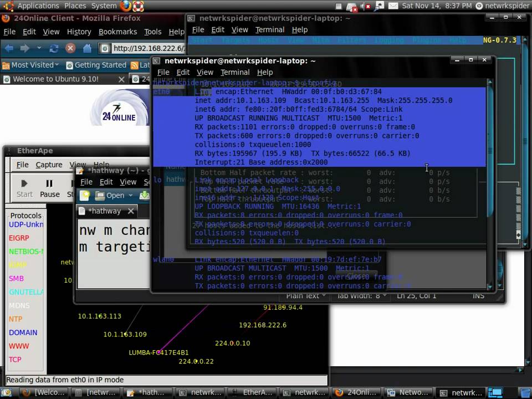Click Open file button in gedit
Screen dimensions: 532x399
pyautogui.click(x=110, y=196)
